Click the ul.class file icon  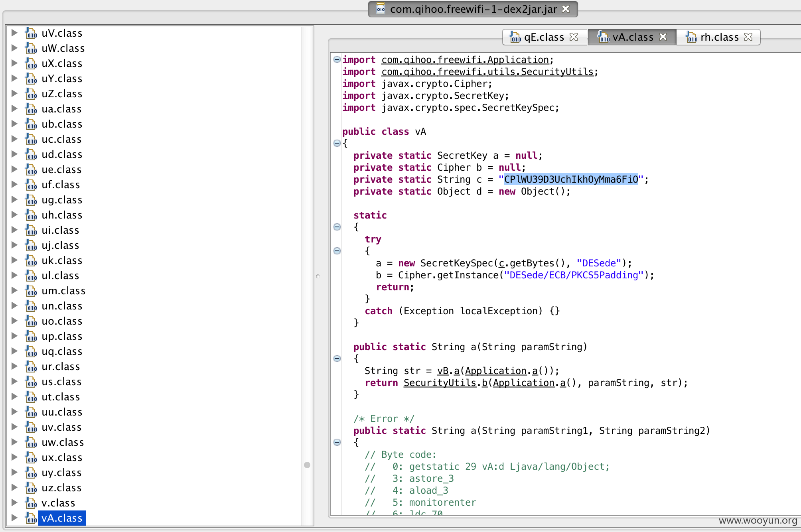point(31,276)
